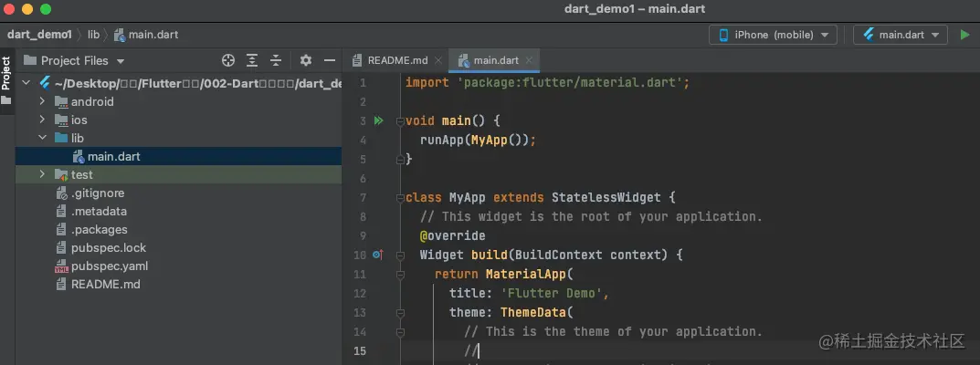Click the .gitignore file icon
Viewport: 980px width, 365px height.
coord(61,193)
